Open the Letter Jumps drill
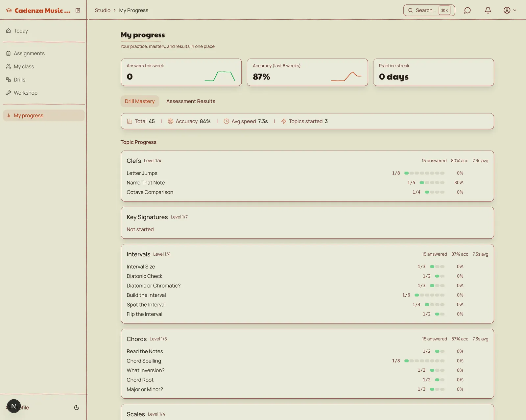This screenshot has width=526, height=420. click(142, 173)
